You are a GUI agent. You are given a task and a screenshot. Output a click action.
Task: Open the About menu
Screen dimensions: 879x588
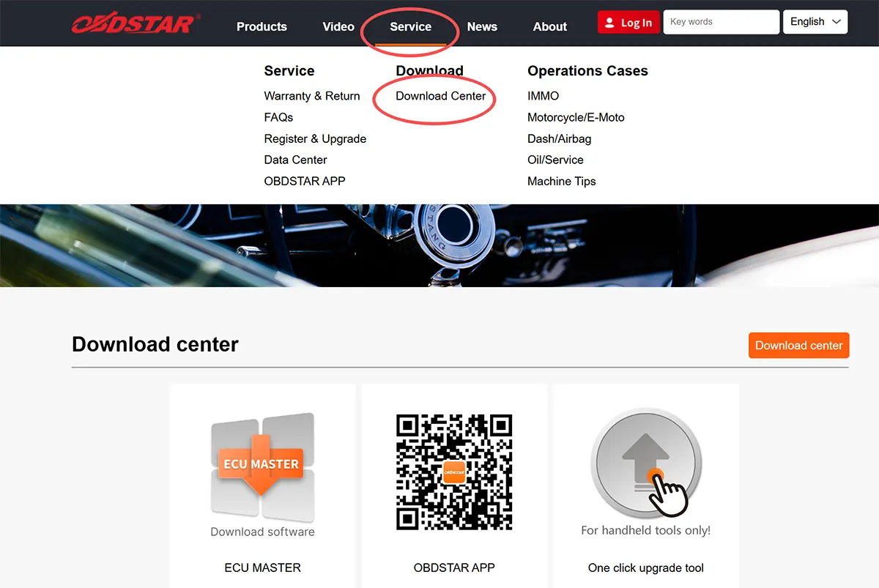[x=550, y=26]
